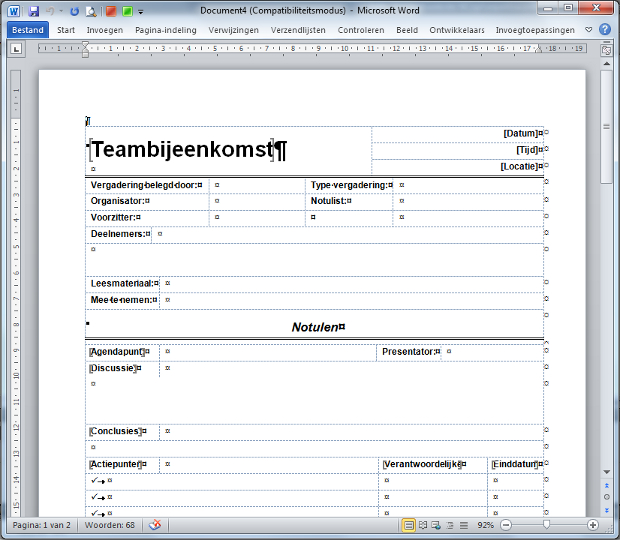620x540 pixels.
Task: Open the Beeld tab
Action: (407, 30)
